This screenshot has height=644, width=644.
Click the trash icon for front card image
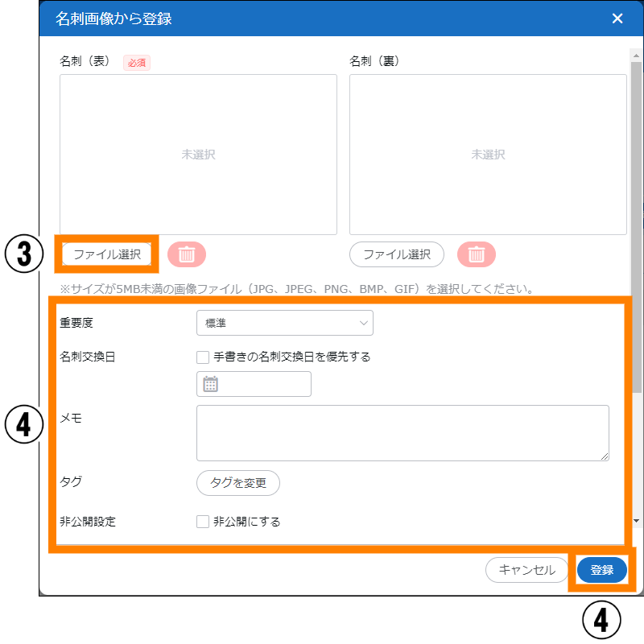(187, 254)
